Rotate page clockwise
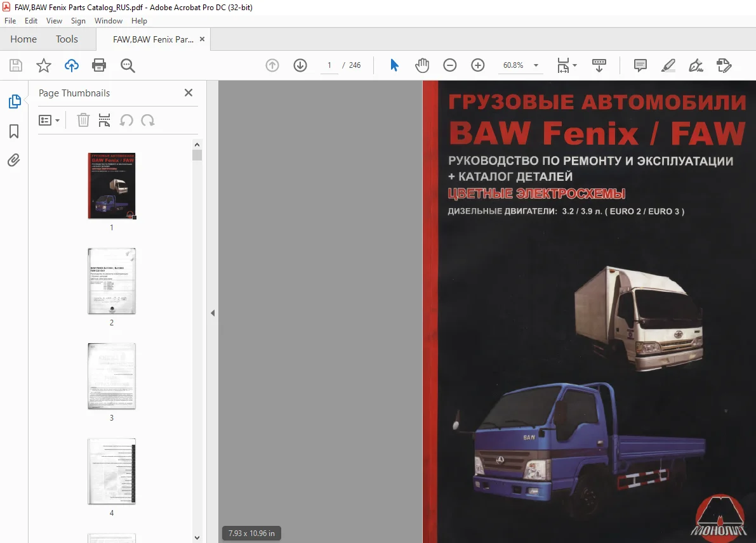756x543 pixels. click(147, 120)
